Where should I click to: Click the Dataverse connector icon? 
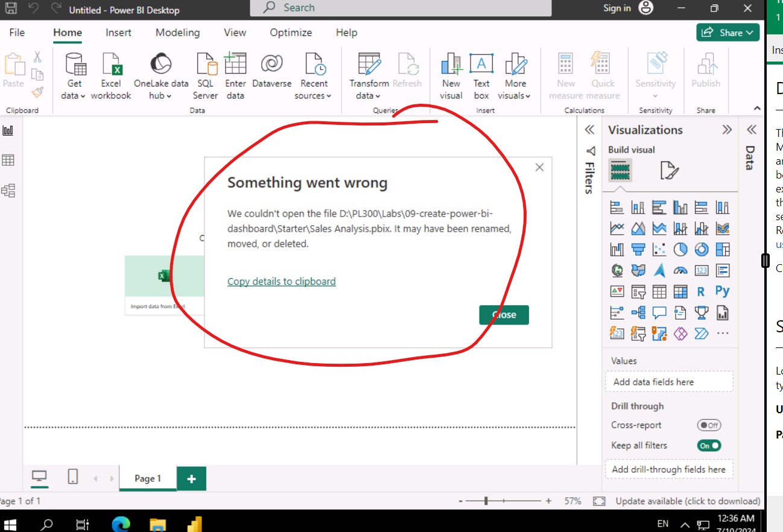[271, 71]
